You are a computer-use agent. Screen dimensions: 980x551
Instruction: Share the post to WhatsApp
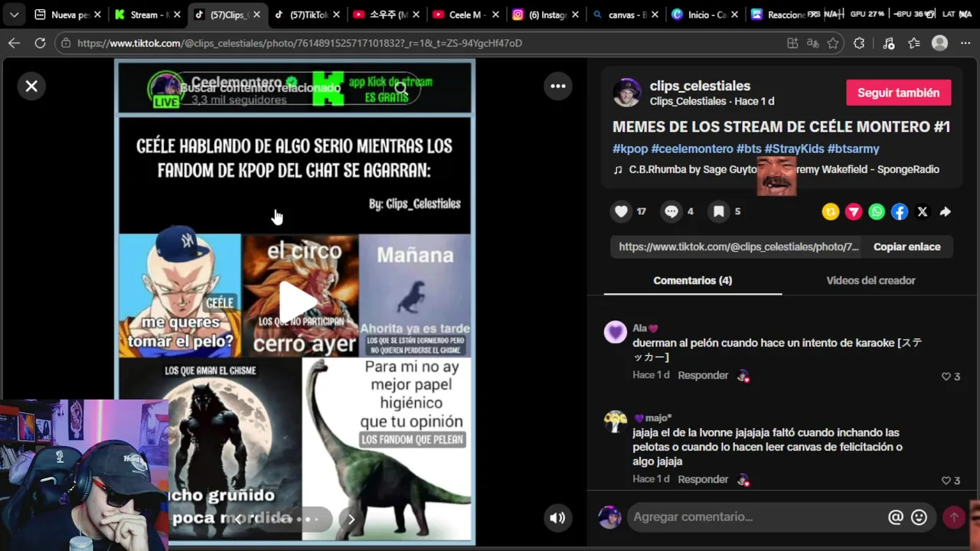(x=877, y=212)
